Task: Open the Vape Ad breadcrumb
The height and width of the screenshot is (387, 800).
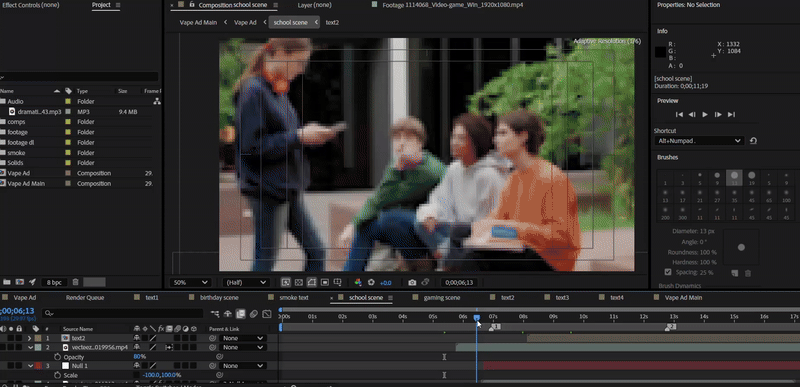Action: [245, 22]
